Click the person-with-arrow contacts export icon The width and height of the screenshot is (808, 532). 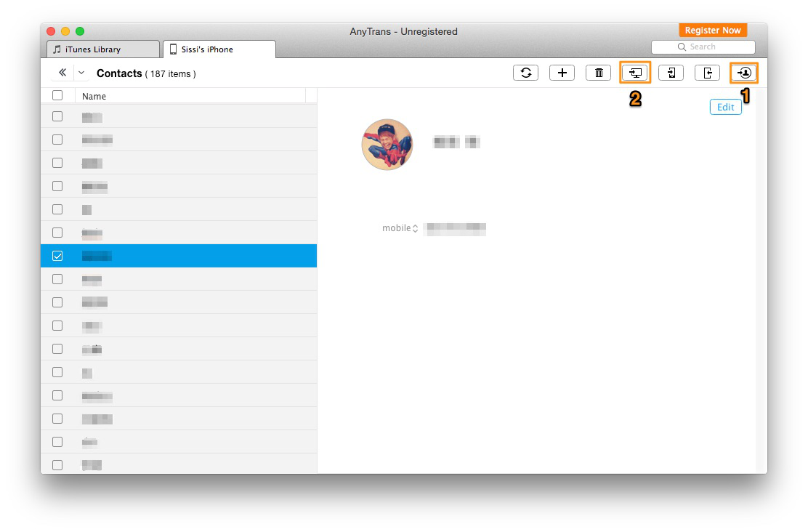tap(744, 73)
